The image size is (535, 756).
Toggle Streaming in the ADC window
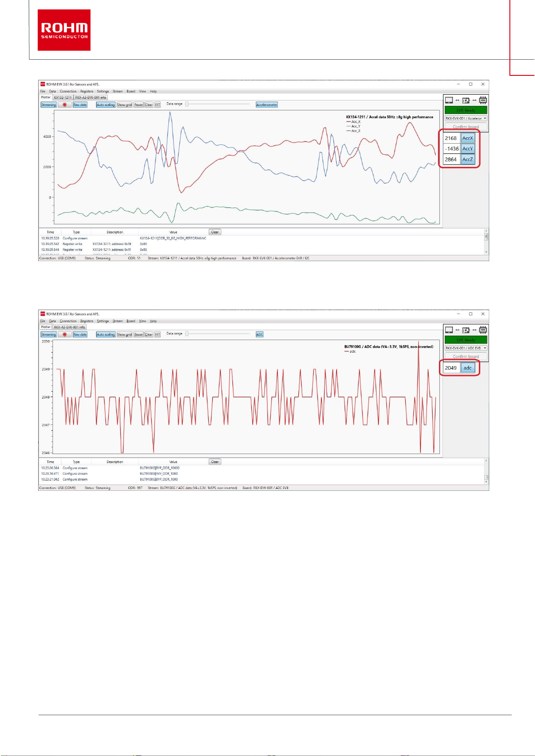click(48, 335)
